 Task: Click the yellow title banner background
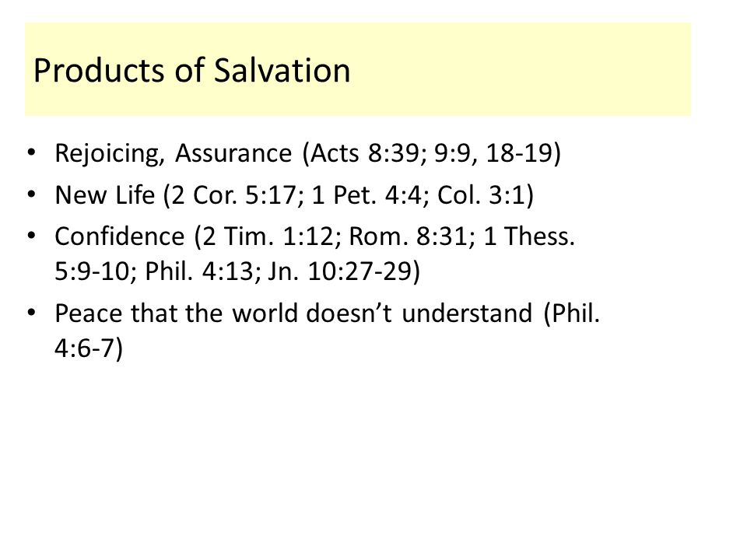358,69
